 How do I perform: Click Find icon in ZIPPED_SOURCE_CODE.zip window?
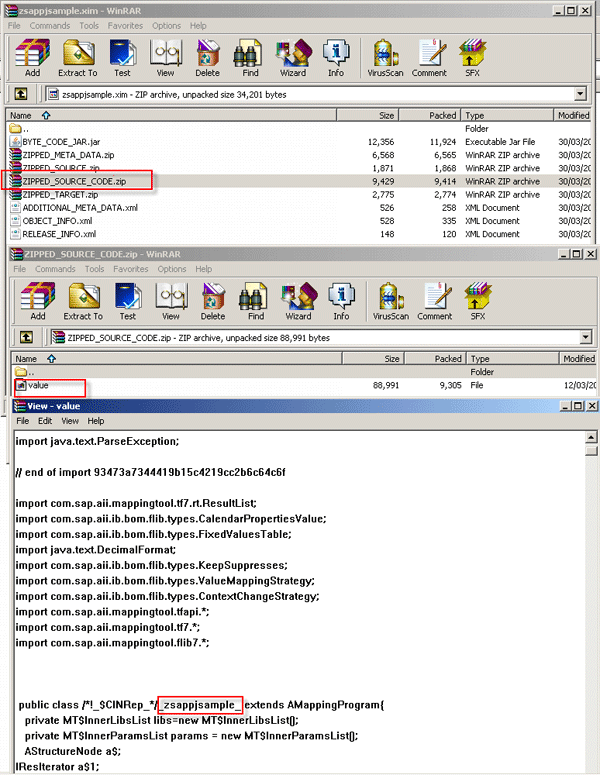pyautogui.click(x=256, y=301)
